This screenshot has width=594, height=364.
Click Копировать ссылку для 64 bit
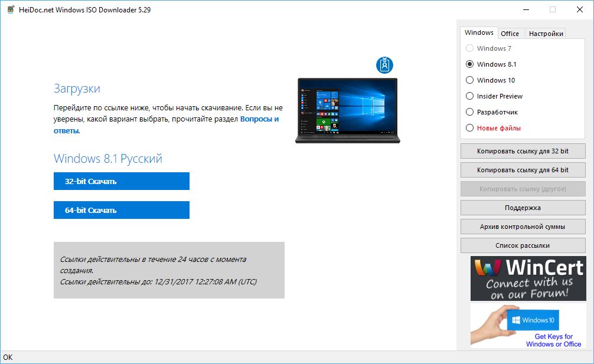tap(523, 170)
